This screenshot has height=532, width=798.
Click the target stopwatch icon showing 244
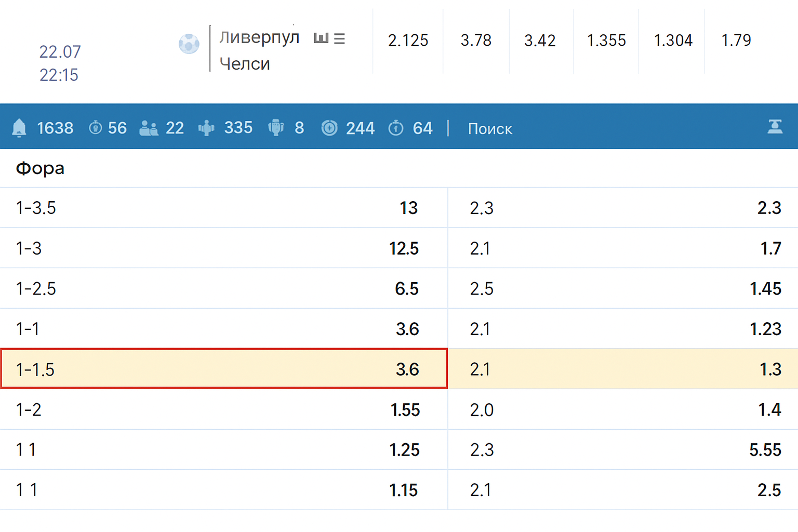pos(329,128)
